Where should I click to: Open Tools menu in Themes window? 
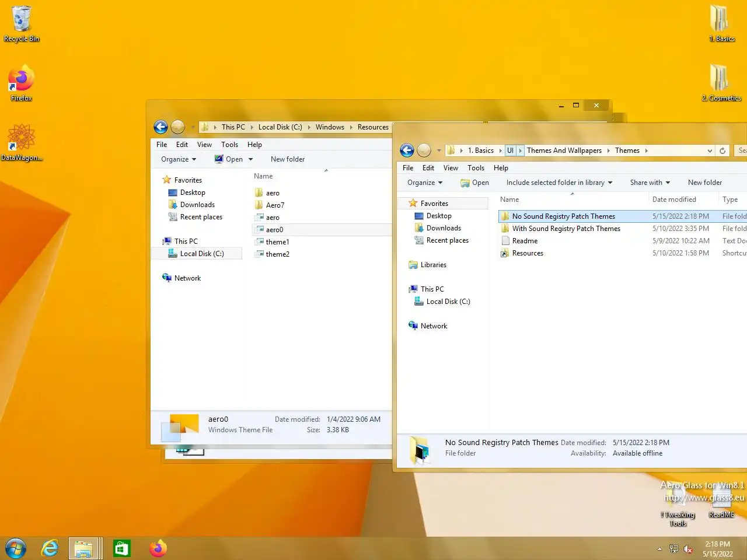tap(476, 168)
